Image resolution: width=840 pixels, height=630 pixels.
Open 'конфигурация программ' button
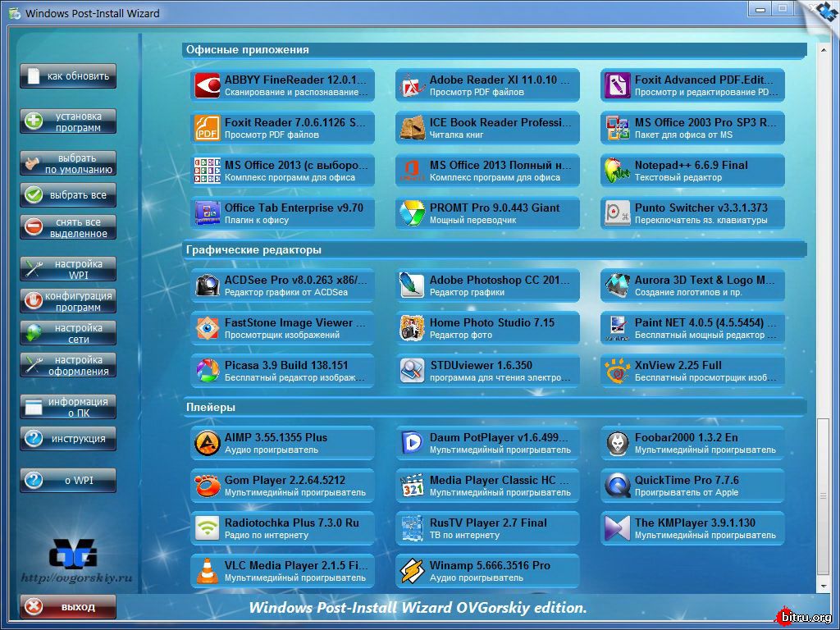coord(68,301)
